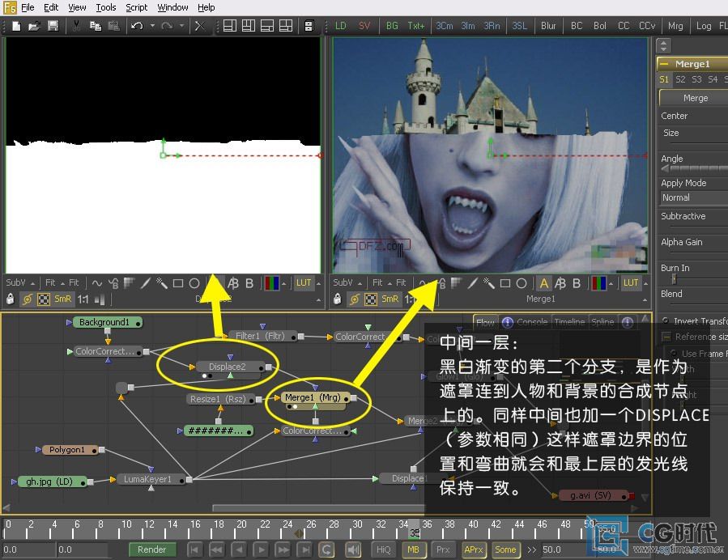The image size is (728, 560).
Task: Select the Displace2 node in the flow
Action: 229,367
